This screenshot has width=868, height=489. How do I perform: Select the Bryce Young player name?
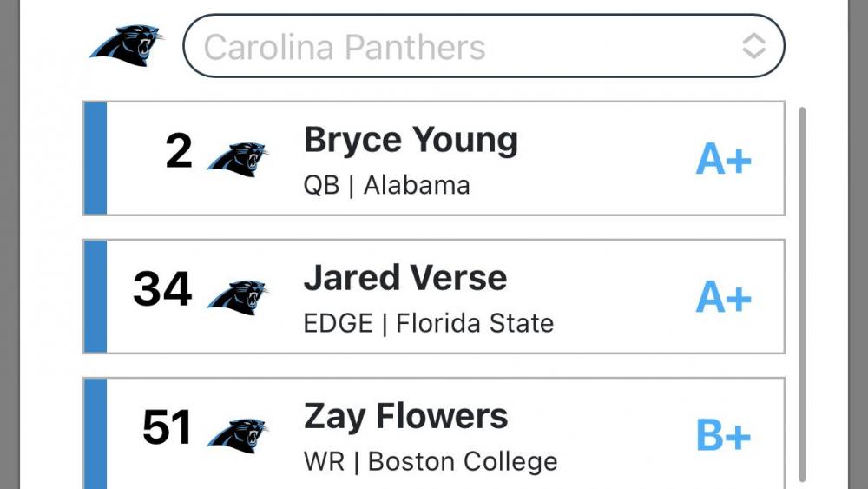(x=411, y=141)
